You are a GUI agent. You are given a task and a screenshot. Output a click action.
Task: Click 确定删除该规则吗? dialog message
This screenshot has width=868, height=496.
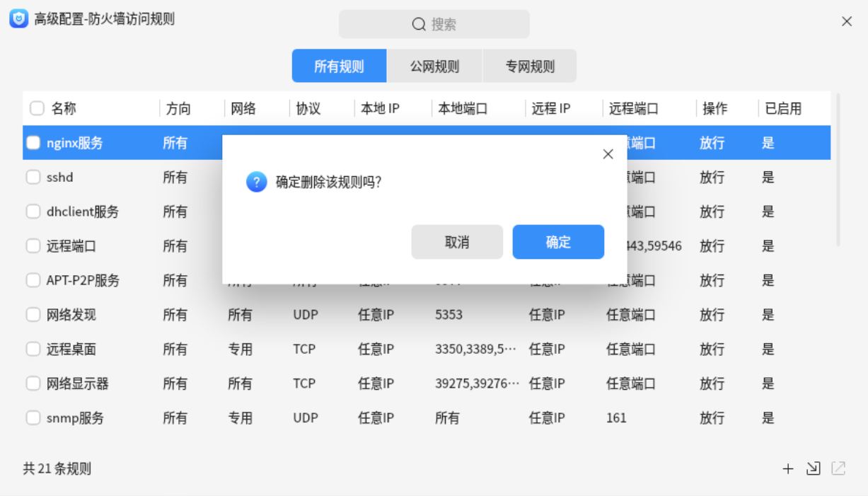pos(329,183)
